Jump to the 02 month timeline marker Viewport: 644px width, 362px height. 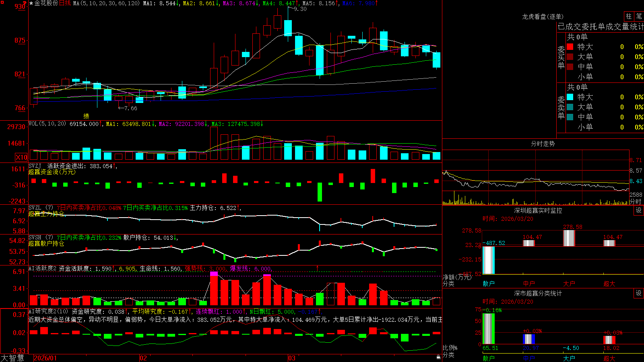click(x=143, y=358)
